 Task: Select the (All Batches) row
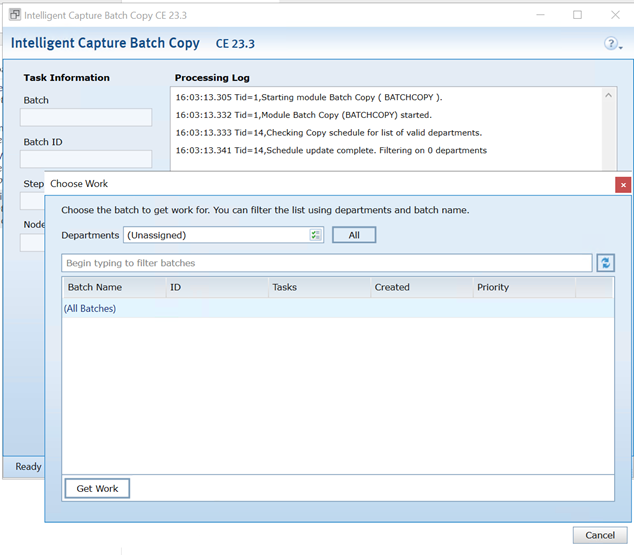(x=338, y=308)
